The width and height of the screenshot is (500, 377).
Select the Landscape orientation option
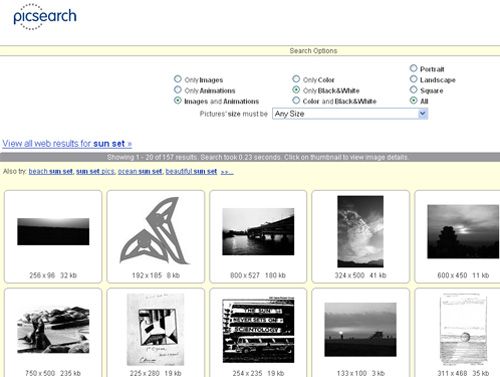tap(413, 79)
